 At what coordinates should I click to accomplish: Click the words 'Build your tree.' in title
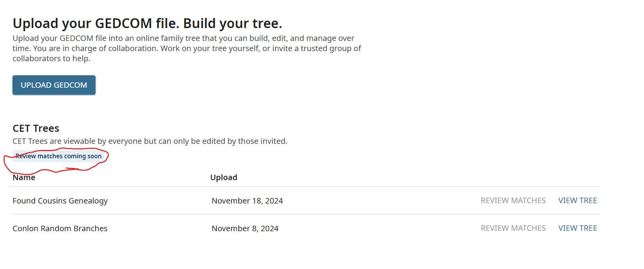232,23
